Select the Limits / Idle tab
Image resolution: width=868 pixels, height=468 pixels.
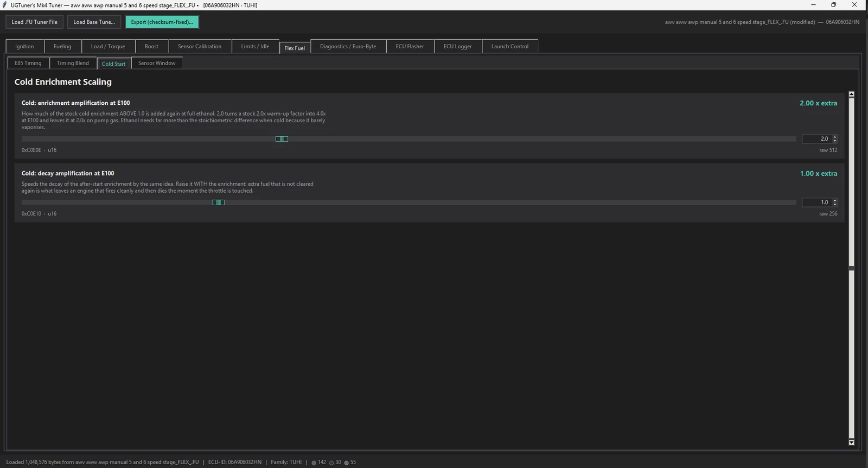pos(255,46)
